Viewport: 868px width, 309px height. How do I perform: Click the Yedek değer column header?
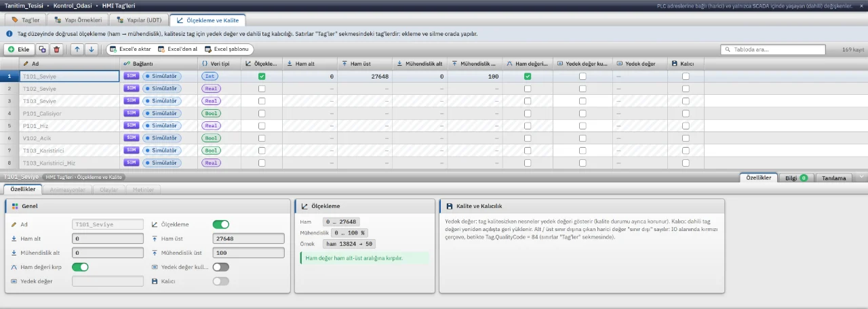[x=639, y=63]
